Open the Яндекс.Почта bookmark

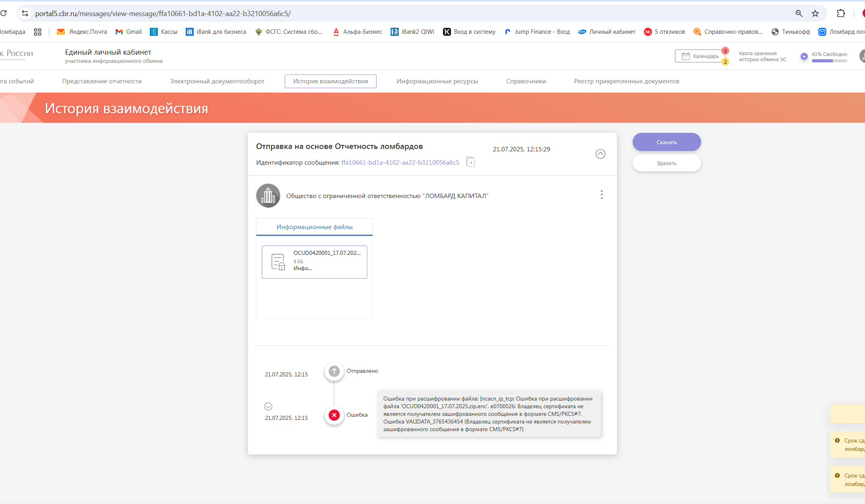pyautogui.click(x=82, y=32)
